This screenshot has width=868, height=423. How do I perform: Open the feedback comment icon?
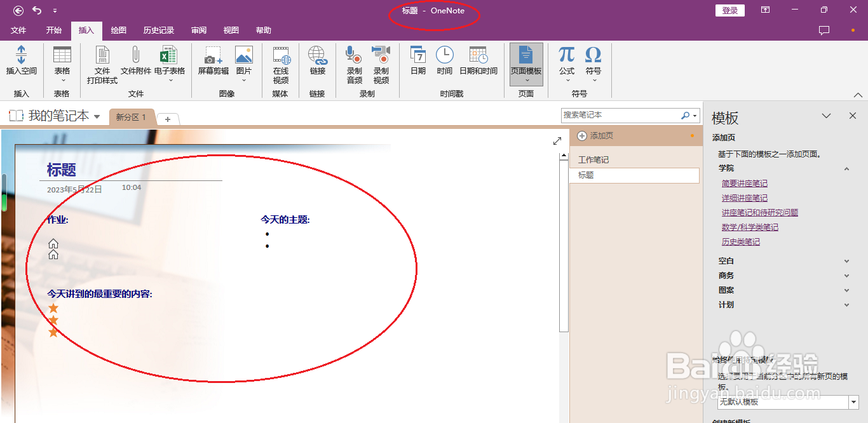(x=824, y=30)
